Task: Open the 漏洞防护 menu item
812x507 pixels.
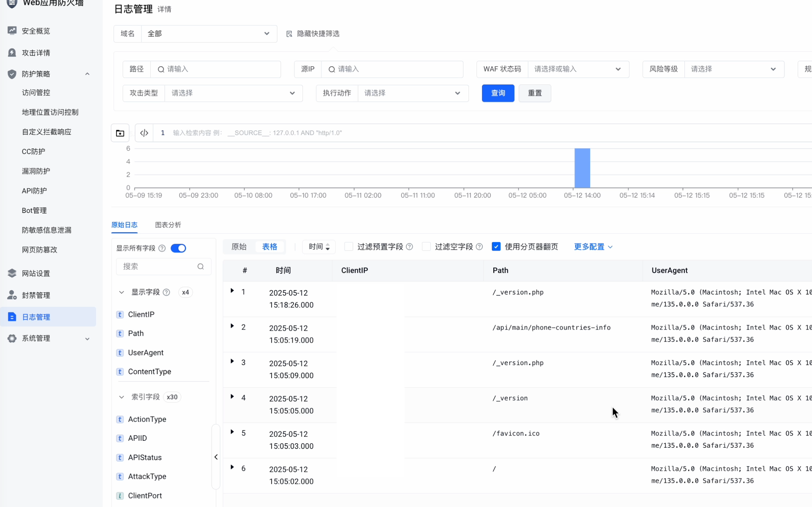Action: (36, 171)
